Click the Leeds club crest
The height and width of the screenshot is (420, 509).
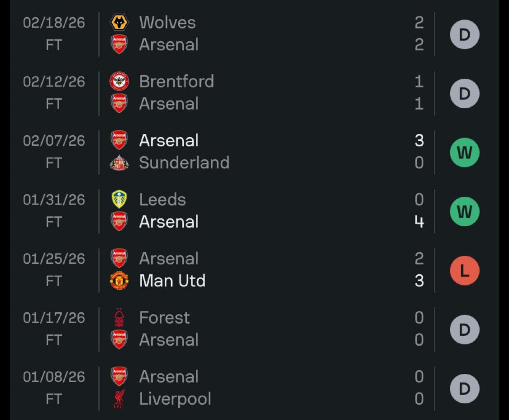pos(119,199)
